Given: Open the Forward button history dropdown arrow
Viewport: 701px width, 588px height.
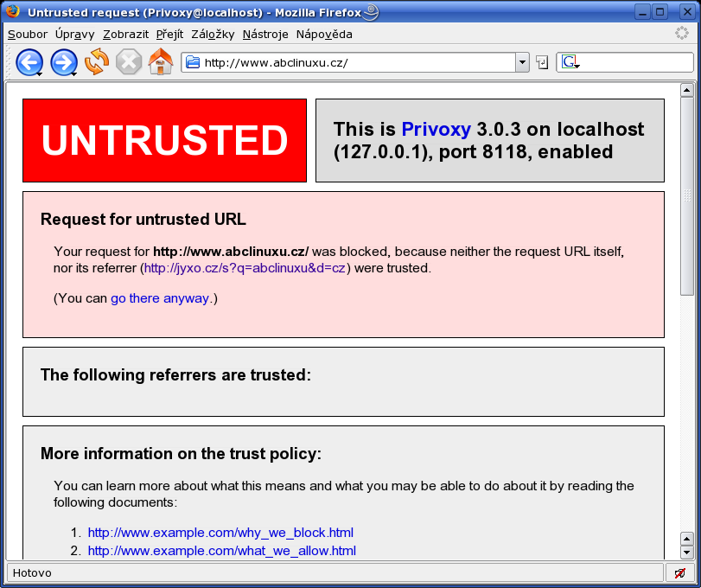Looking at the screenshot, I should pos(73,73).
